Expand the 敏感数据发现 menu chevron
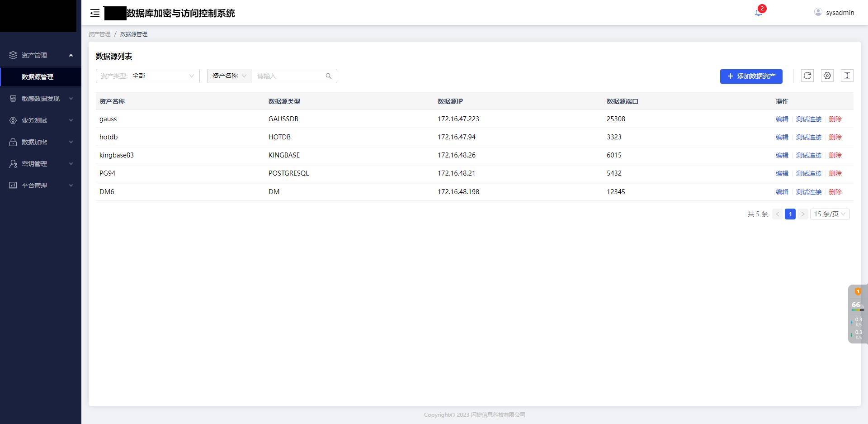 71,99
